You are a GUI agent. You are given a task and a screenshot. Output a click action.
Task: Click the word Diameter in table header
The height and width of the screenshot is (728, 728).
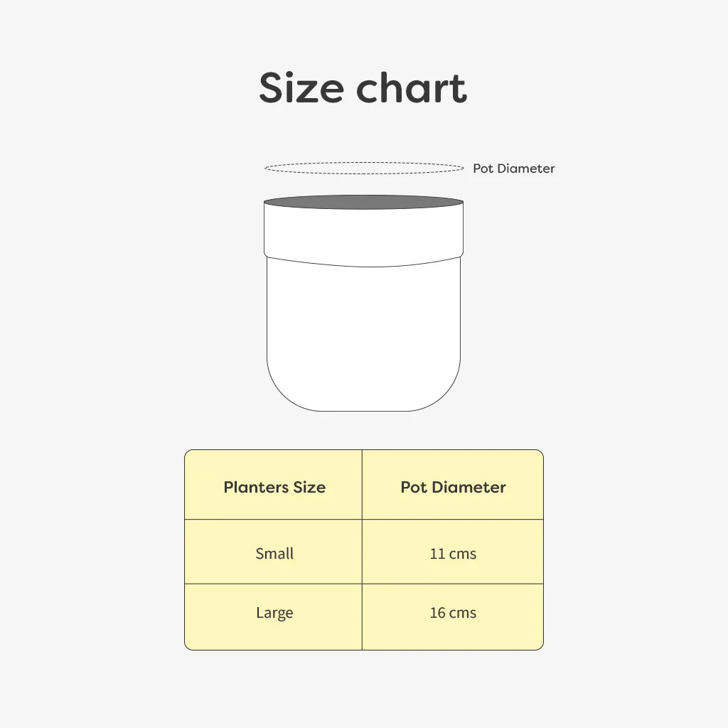pyautogui.click(x=469, y=487)
